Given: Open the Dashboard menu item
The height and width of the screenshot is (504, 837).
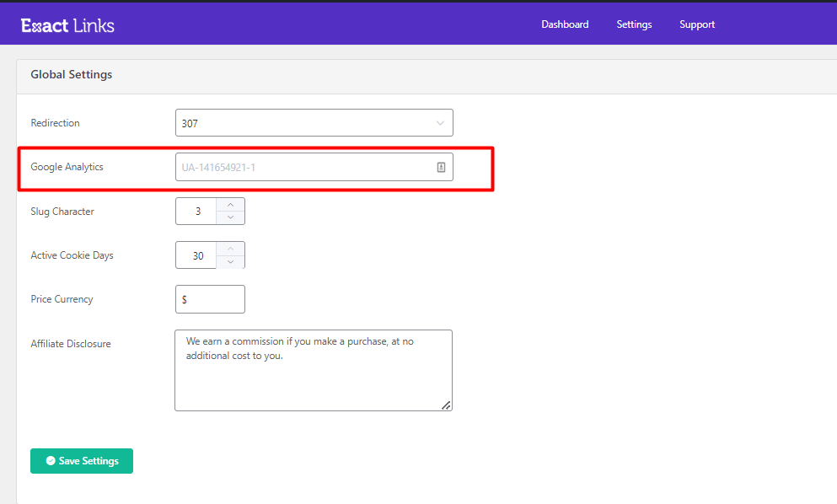Looking at the screenshot, I should click(565, 24).
